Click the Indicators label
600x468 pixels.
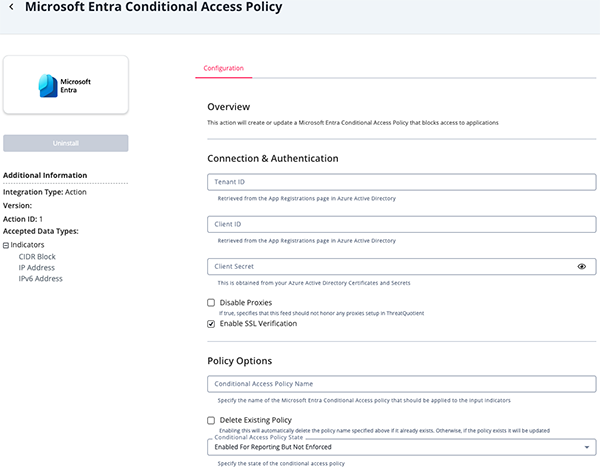click(27, 245)
